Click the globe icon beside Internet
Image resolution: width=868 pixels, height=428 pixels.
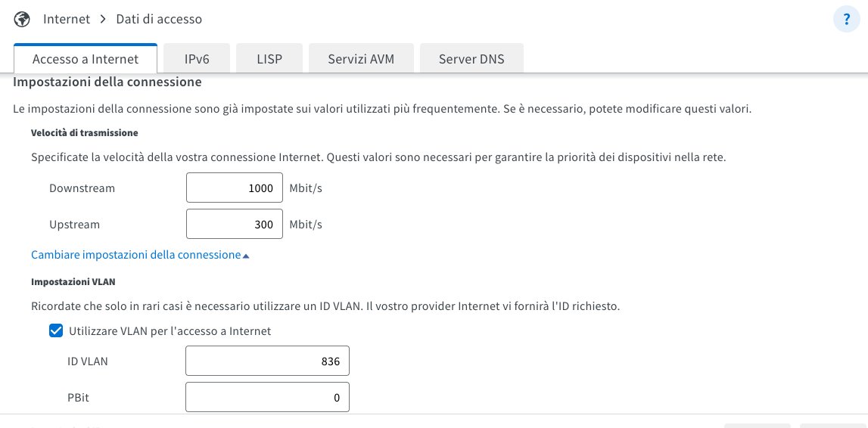pos(22,19)
